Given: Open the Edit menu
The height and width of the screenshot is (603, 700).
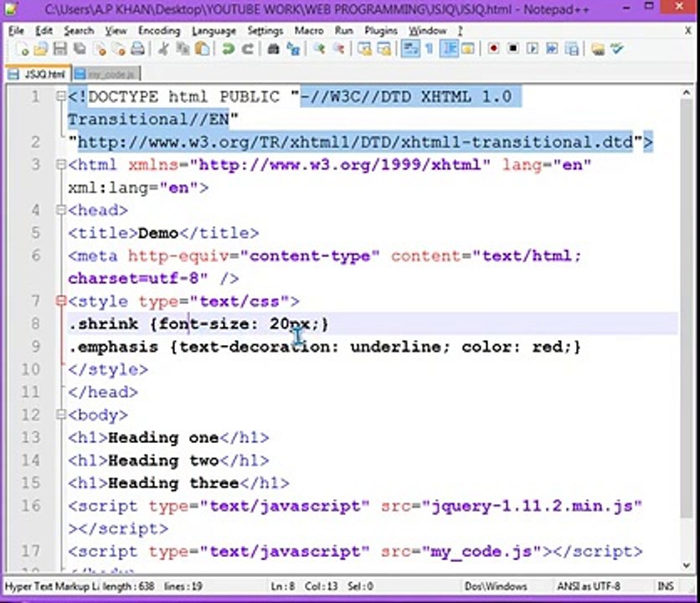Looking at the screenshot, I should coord(44,31).
